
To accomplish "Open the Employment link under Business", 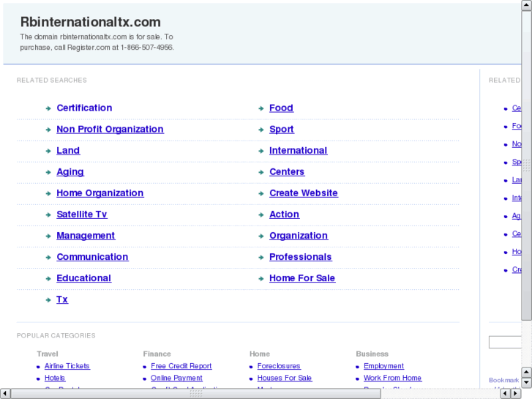I will point(383,366).
